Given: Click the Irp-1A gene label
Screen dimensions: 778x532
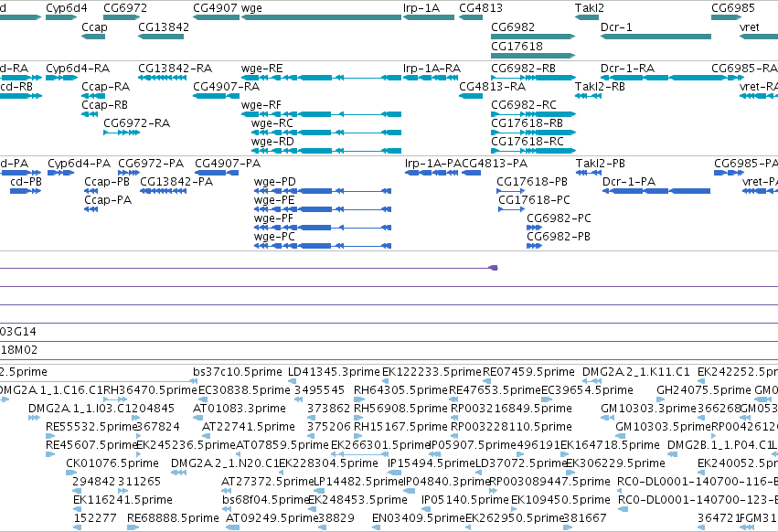Looking at the screenshot, I should pos(421,8).
